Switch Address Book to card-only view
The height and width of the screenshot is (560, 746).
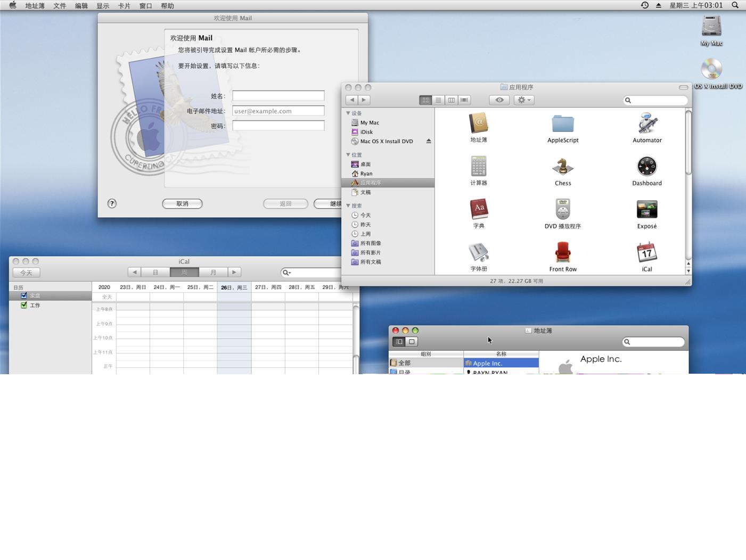[412, 342]
